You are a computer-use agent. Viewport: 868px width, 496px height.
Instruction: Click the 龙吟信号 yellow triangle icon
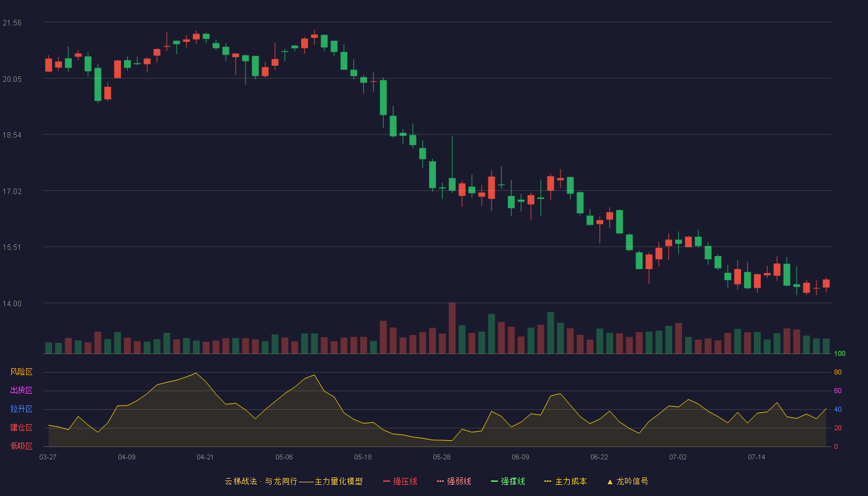pos(609,481)
